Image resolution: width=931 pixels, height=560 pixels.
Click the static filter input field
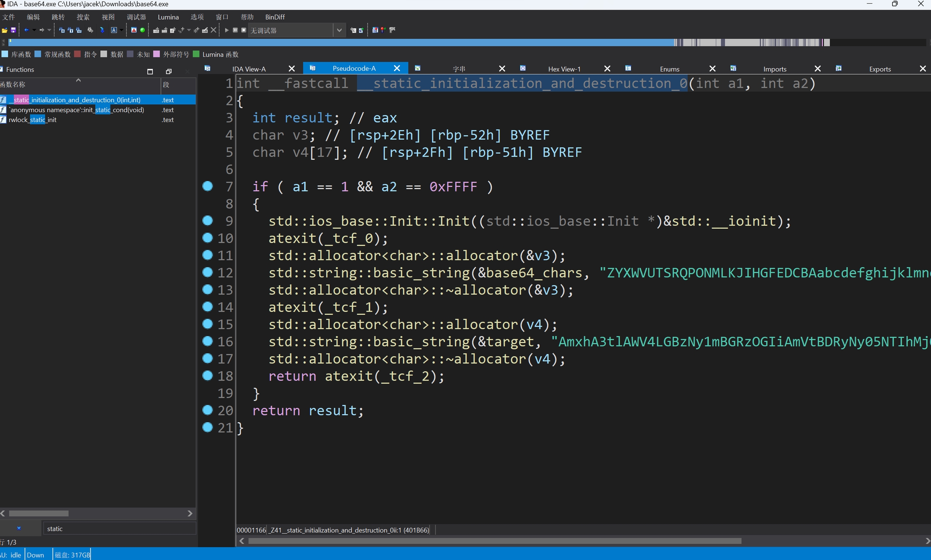coord(119,528)
